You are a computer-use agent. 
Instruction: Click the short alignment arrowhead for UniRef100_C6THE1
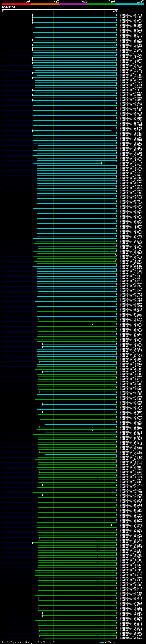110,130
